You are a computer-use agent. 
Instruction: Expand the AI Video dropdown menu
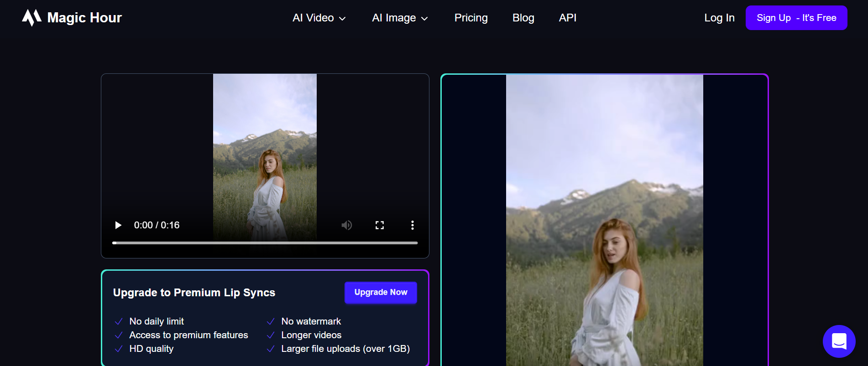tap(319, 18)
